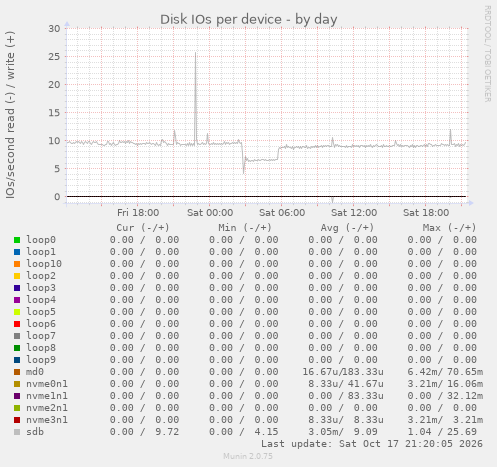This screenshot has height=467, width=497.
Task: Select the loop10 device label
Action: click(44, 264)
